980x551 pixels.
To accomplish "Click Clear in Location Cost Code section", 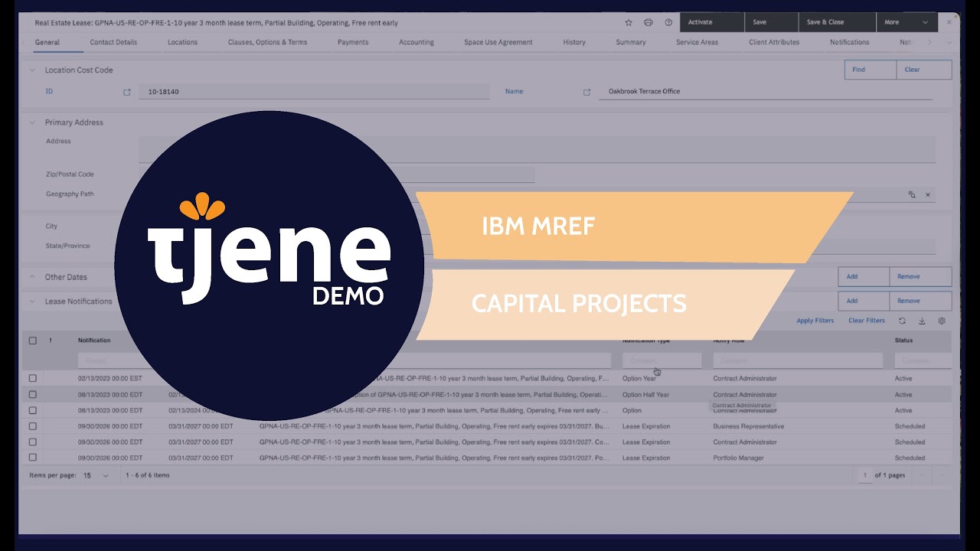I will tap(924, 70).
